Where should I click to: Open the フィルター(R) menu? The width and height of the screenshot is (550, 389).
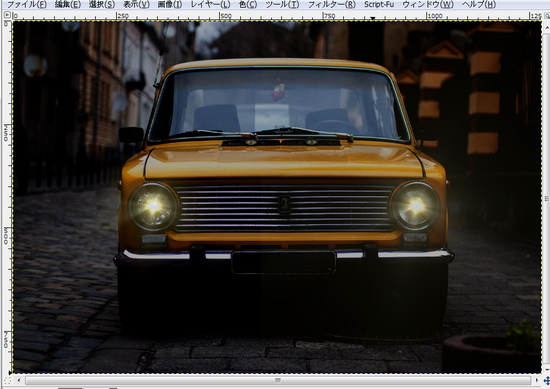pyautogui.click(x=331, y=5)
